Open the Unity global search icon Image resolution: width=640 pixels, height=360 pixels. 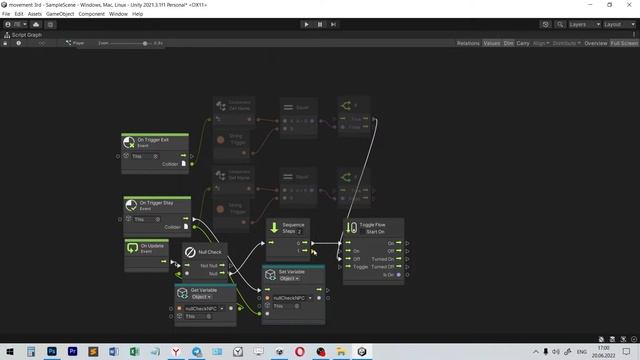click(560, 24)
